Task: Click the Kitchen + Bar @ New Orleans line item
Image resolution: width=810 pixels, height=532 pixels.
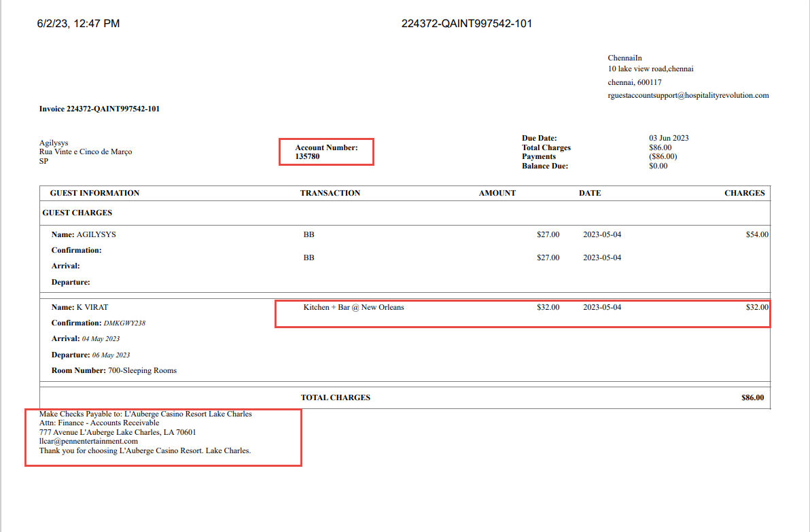Action: pos(354,306)
